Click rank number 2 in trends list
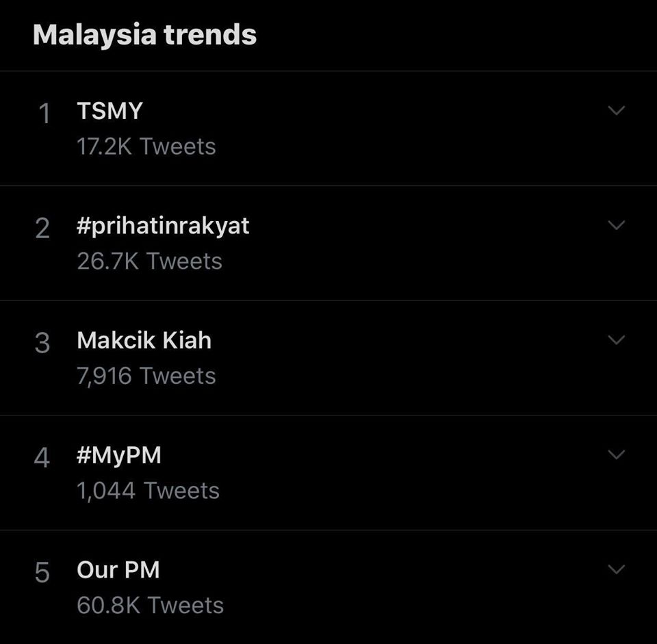This screenshot has width=657, height=644. [42, 229]
